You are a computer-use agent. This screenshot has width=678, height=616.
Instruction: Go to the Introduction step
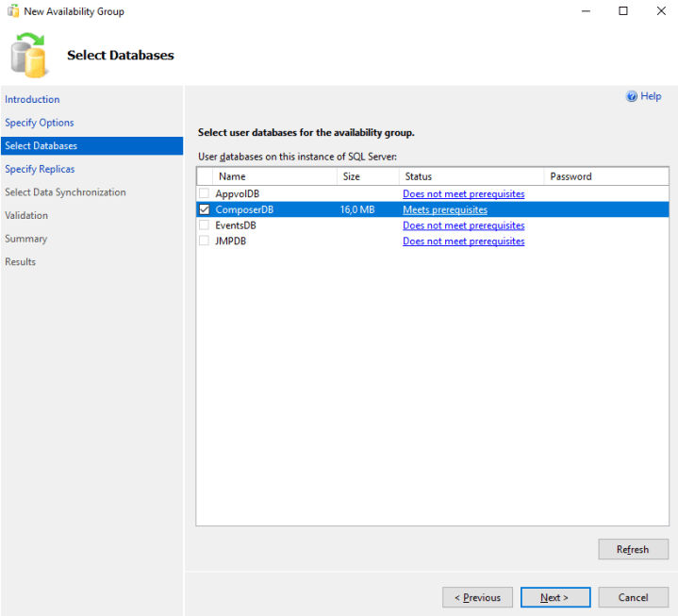[32, 99]
